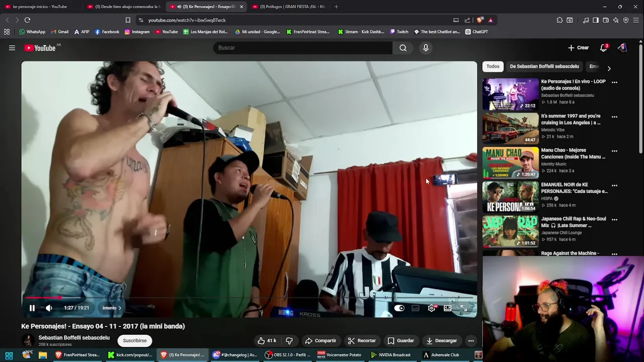
Task: Open the notifications bell
Action: (603, 48)
